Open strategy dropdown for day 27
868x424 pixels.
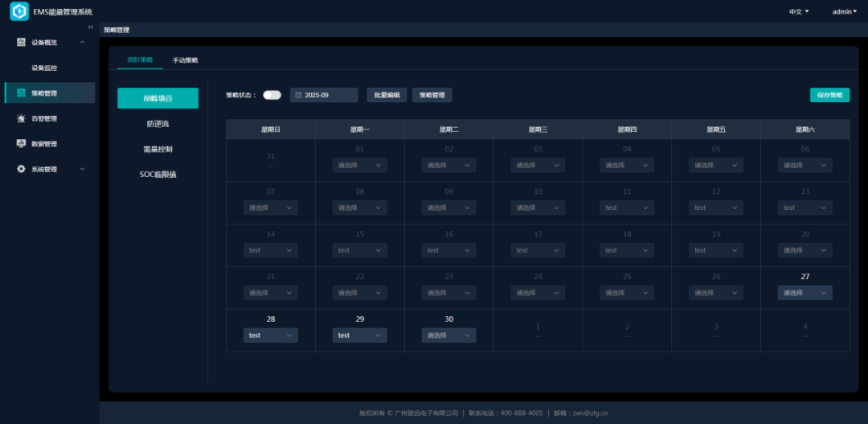pyautogui.click(x=805, y=293)
